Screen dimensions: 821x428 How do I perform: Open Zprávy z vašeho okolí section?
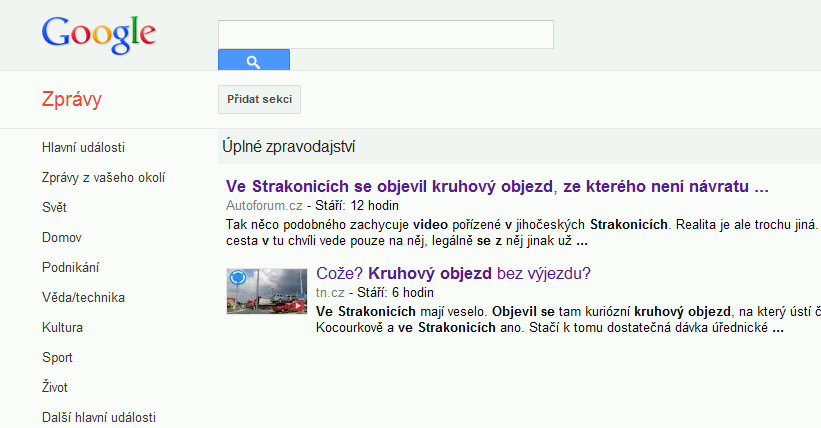[x=103, y=178]
